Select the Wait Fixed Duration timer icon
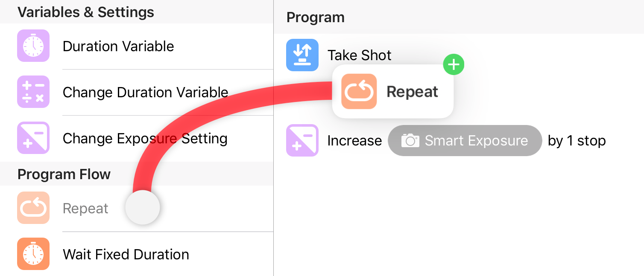Image resolution: width=644 pixels, height=276 pixels. coord(33,254)
